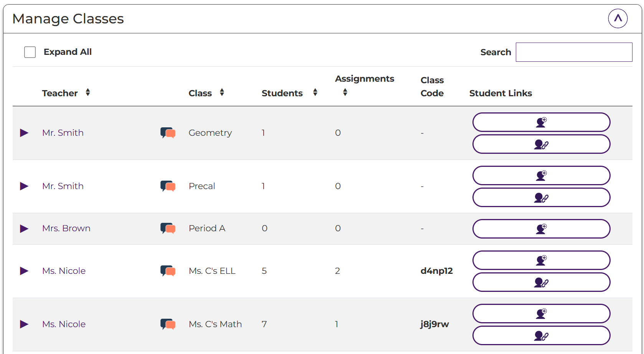Click student link button for Ms. C's ELL

click(541, 282)
